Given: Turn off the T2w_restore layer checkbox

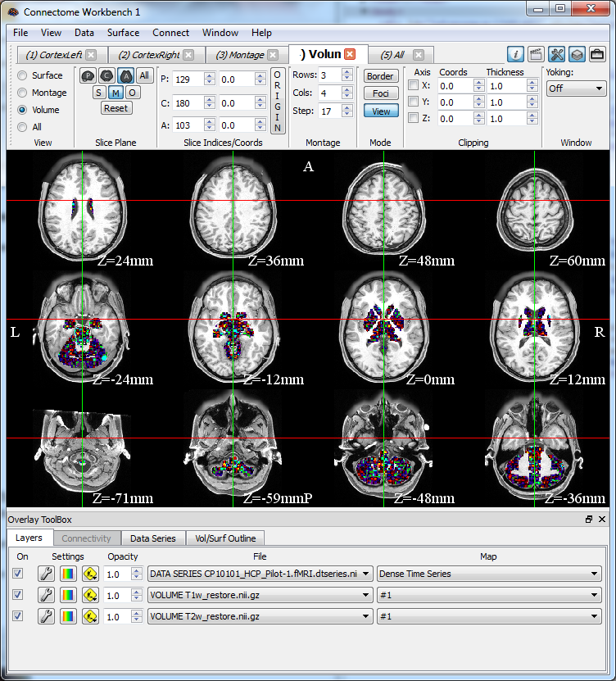Looking at the screenshot, I should (18, 616).
